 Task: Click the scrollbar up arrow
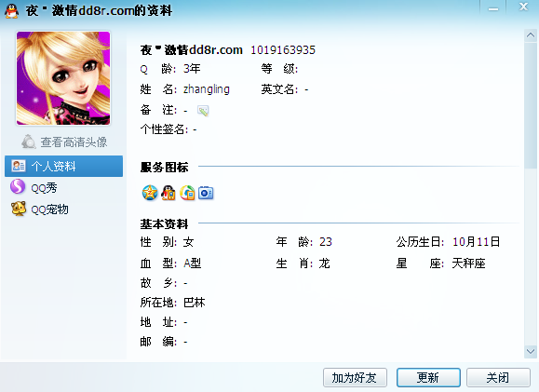(531, 35)
